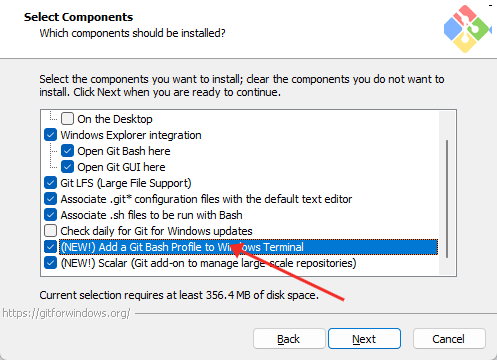Viewport: 497px width, 360px height.
Task: Click the Git for Windows logo icon
Action: (467, 28)
